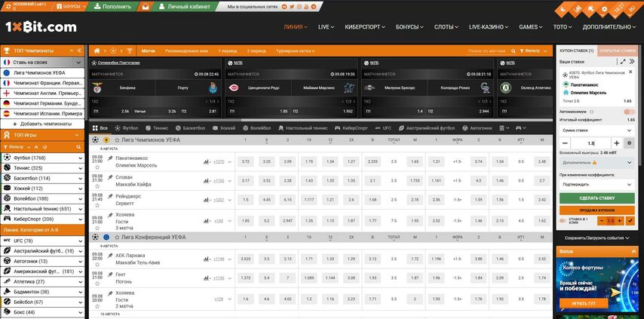Click the statistics chart ribbon at top right
The height and width of the screenshot is (319, 644).
[578, 8]
